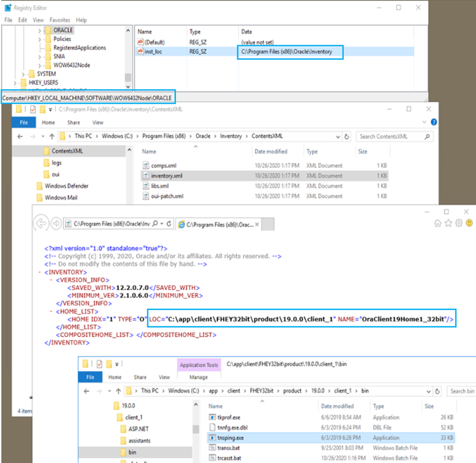Viewport: 476px width, 463px height.
Task: Click the Oracle breadcrumb in address bar
Action: pos(203,136)
